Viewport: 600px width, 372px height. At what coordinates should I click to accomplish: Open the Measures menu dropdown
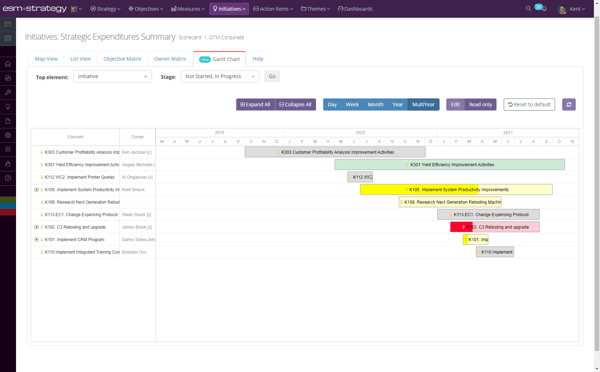188,9
